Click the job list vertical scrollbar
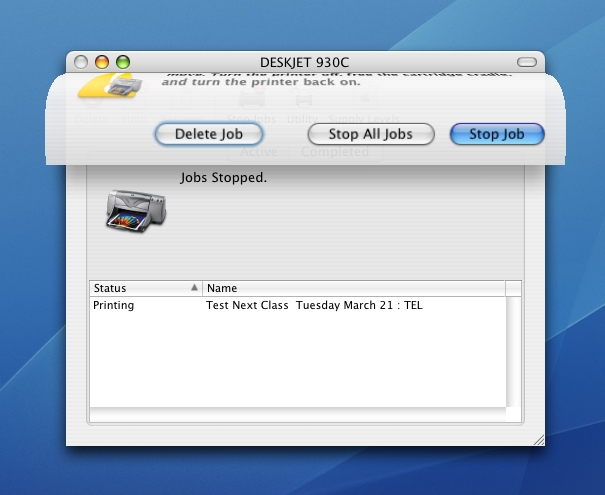 (513, 351)
